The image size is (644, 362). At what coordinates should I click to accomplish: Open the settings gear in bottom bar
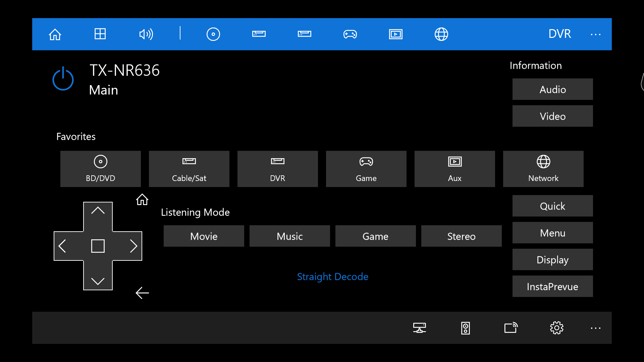point(556,328)
